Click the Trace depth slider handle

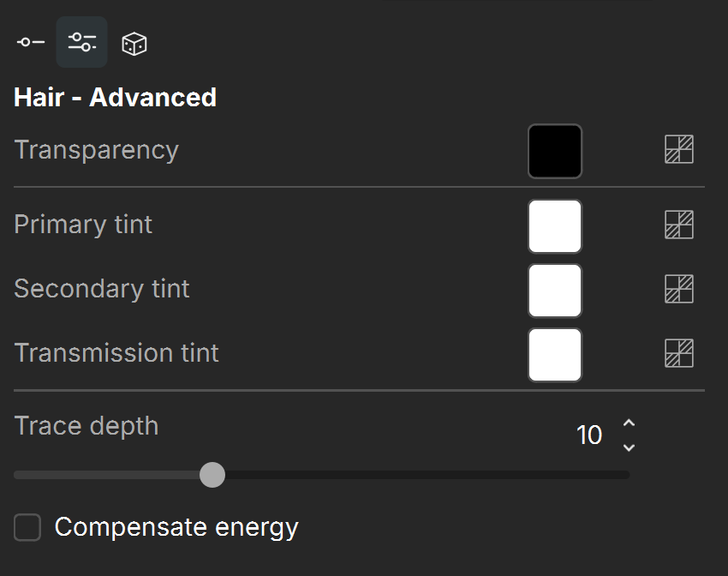[212, 475]
